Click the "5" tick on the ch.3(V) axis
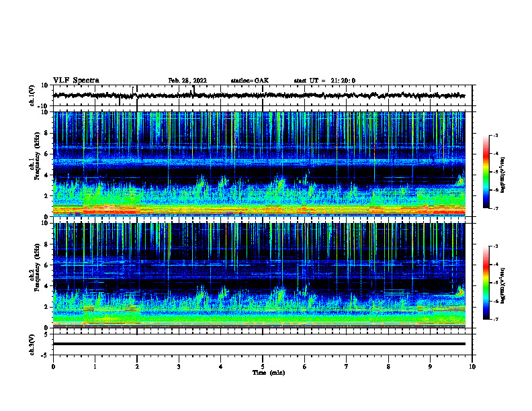The image size is (532, 411). coord(47,334)
